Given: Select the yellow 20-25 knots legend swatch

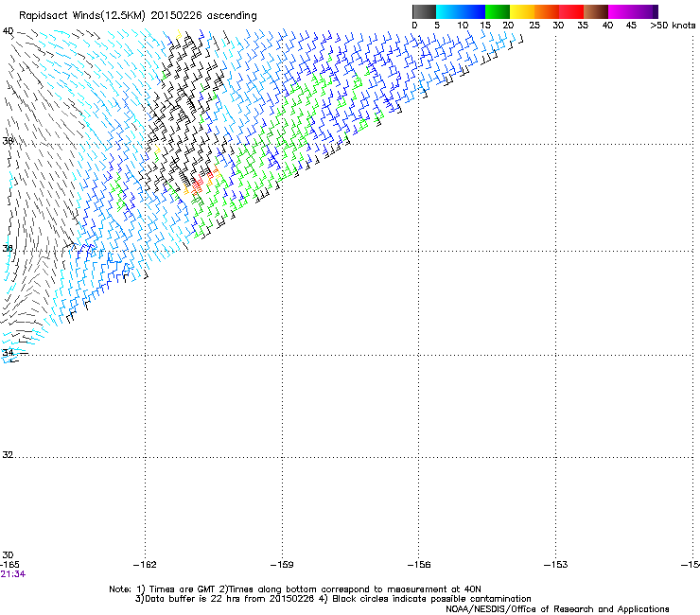Looking at the screenshot, I should (522, 11).
